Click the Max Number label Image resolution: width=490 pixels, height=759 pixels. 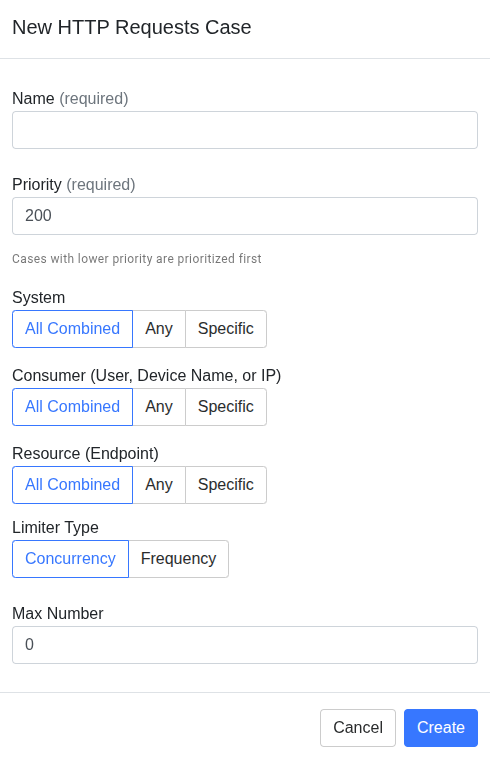coord(58,614)
